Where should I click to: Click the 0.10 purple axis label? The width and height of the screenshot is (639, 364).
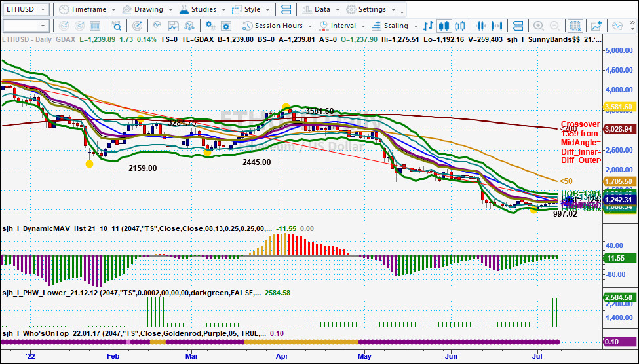pyautogui.click(x=619, y=342)
